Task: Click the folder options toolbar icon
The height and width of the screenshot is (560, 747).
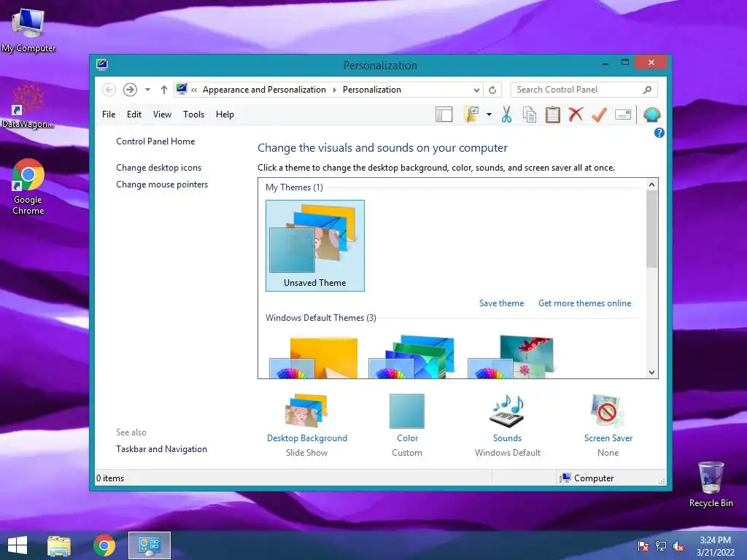Action: pyautogui.click(x=471, y=114)
